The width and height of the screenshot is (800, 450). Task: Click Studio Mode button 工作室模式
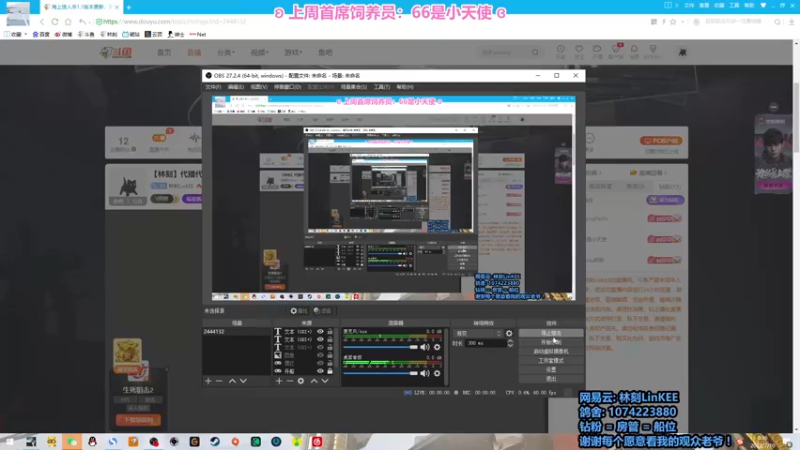(x=551, y=361)
